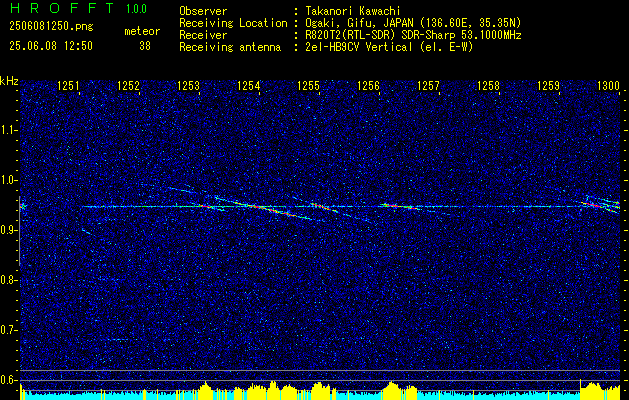Click the version number 1.0.0
Image resolution: width=629 pixels, height=400 pixels.
point(136,8)
